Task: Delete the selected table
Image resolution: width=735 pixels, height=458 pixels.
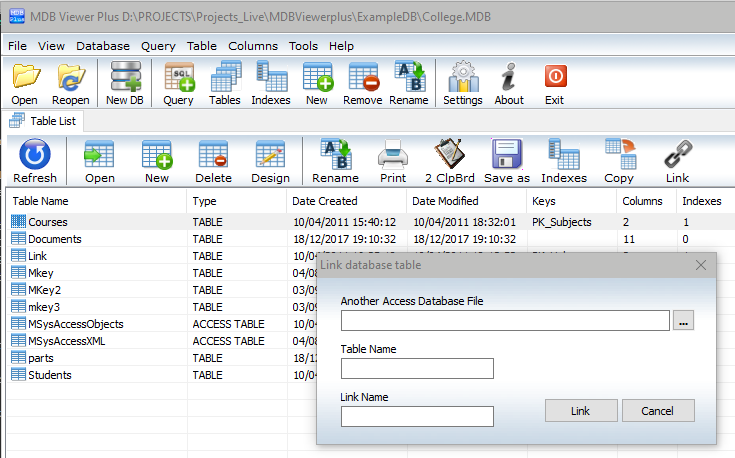Action: point(214,161)
